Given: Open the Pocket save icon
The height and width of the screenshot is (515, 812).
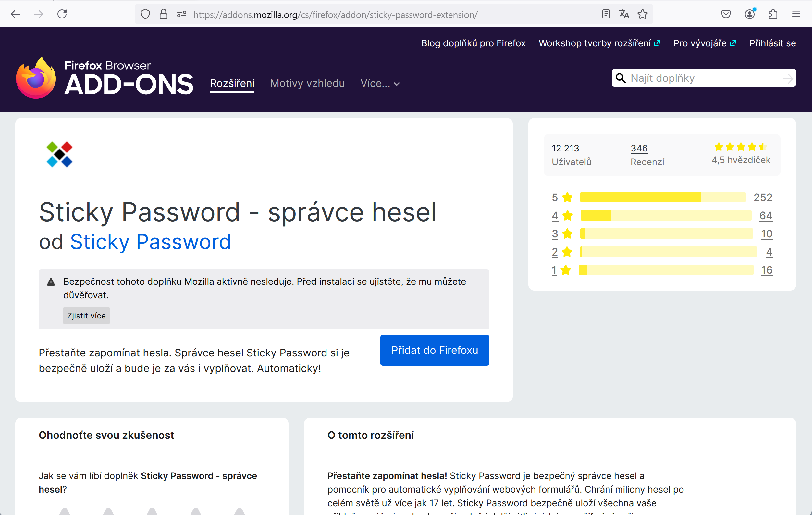Looking at the screenshot, I should pos(726,14).
